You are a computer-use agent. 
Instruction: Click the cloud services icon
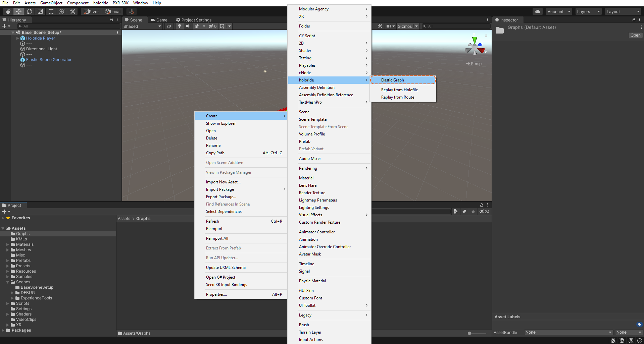click(538, 11)
